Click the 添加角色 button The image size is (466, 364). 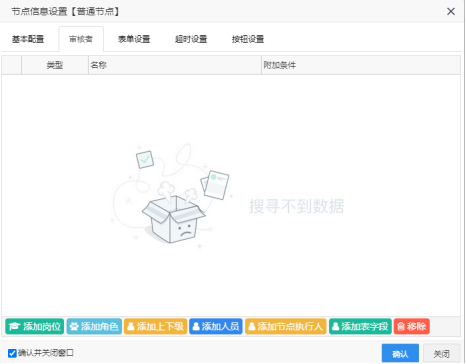tap(94, 326)
